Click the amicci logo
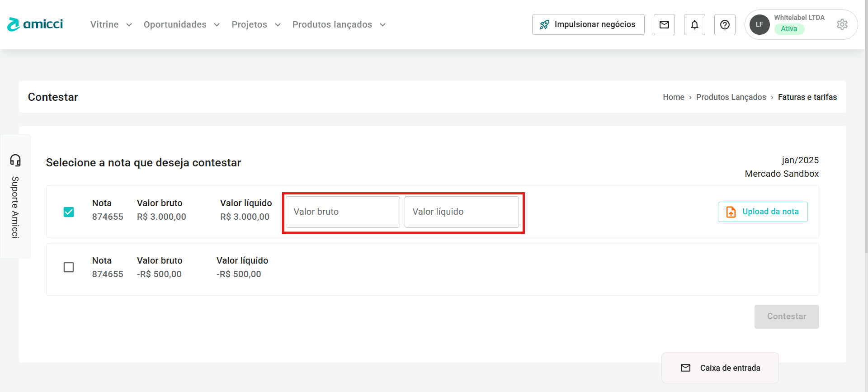Screen dimensions: 868x392 click(x=35, y=24)
